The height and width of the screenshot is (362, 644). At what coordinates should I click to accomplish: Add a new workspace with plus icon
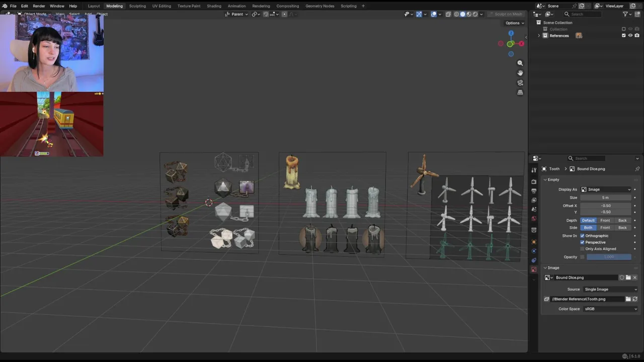pyautogui.click(x=363, y=6)
